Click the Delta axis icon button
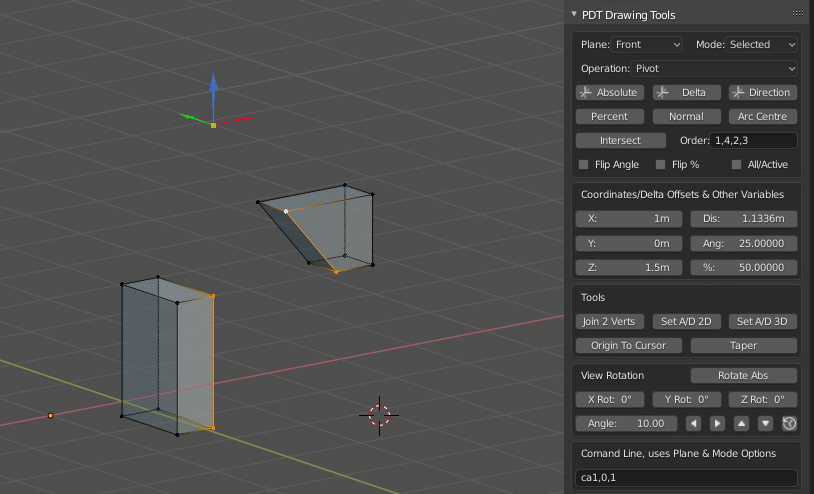 click(686, 92)
